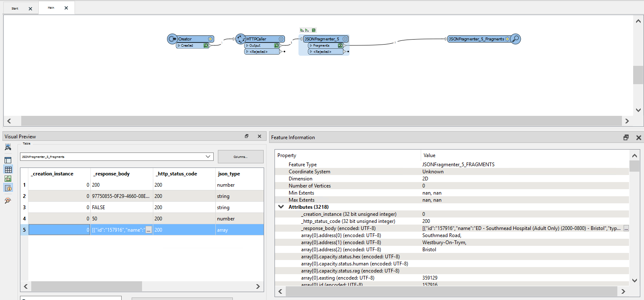This screenshot has width=644, height=300.
Task: Click the HTTPCaller network icon
Action: 240,39
